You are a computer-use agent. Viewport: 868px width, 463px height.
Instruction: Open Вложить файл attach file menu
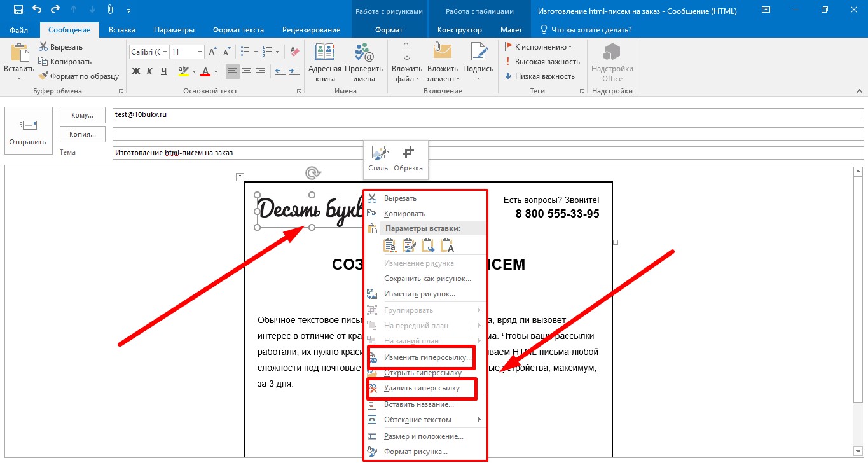(407, 62)
